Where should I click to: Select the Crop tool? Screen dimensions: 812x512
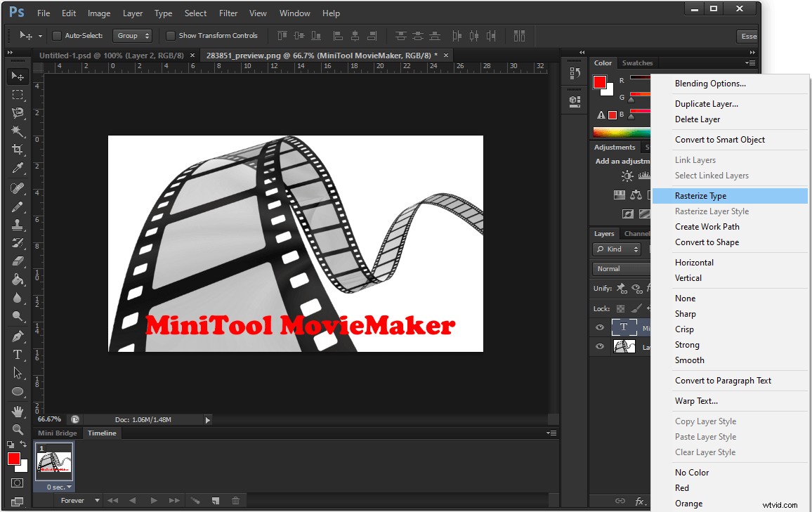pyautogui.click(x=17, y=150)
